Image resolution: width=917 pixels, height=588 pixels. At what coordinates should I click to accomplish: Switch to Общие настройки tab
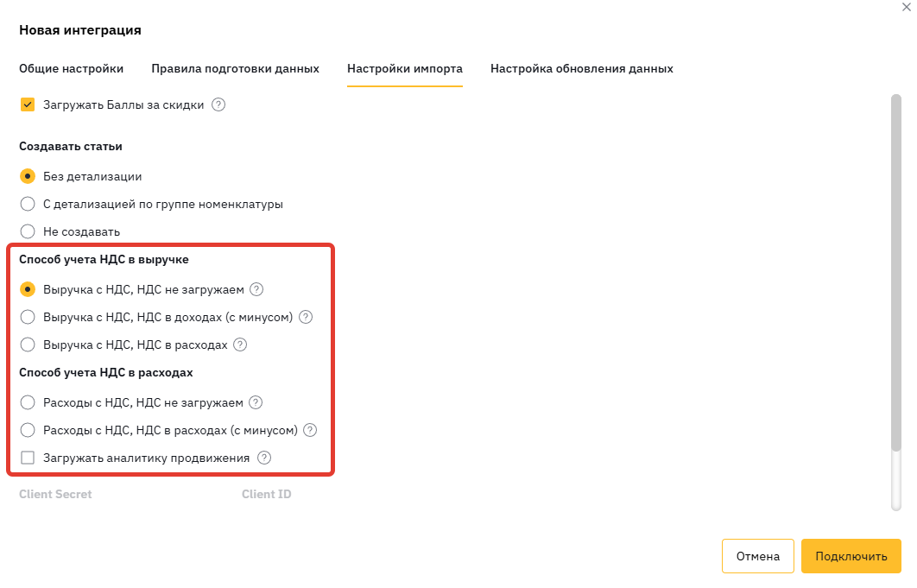pos(72,68)
